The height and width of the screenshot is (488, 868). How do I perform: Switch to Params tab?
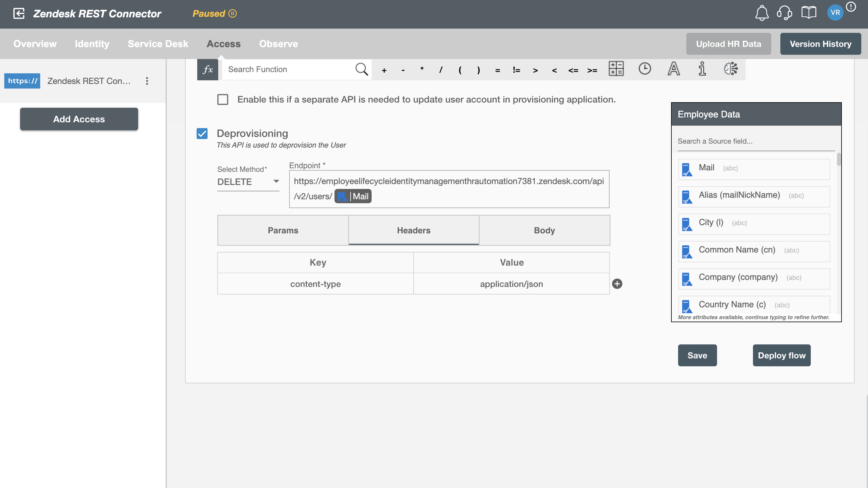pyautogui.click(x=283, y=230)
